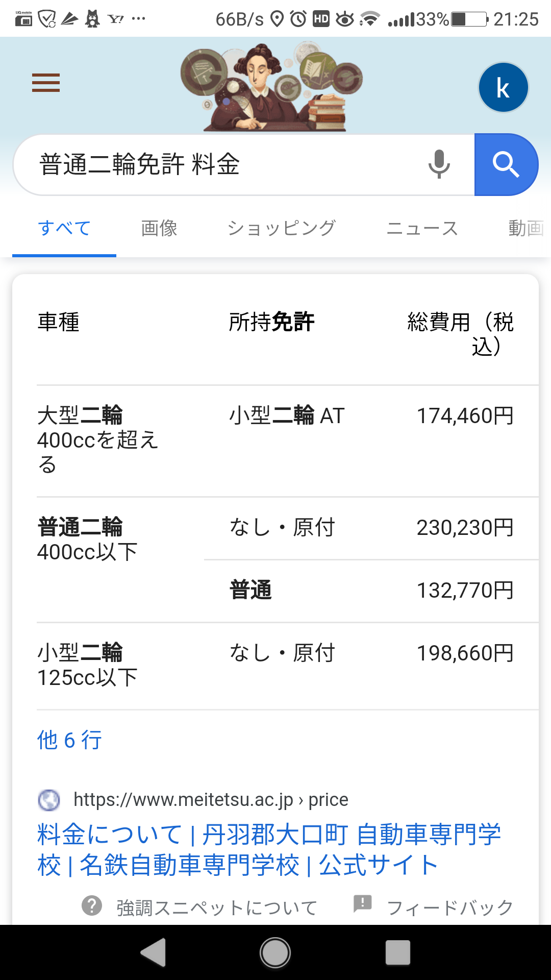Switch to the 動画 tab
Screen dimensions: 551x980
pos(525,228)
